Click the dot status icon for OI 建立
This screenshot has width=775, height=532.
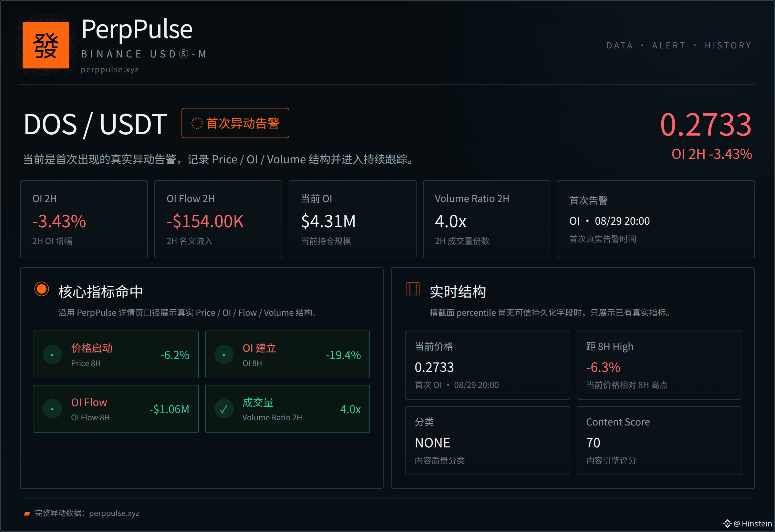[224, 355]
